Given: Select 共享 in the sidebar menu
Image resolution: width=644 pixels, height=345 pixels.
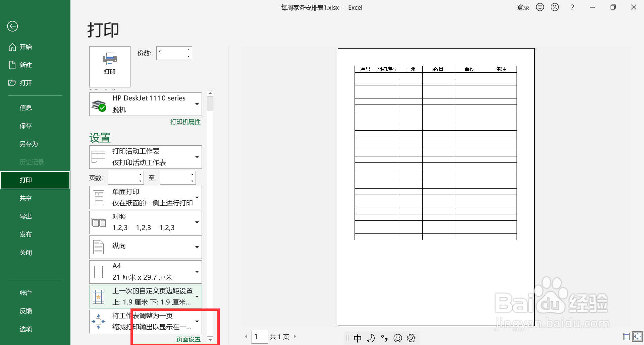Looking at the screenshot, I should [26, 198].
